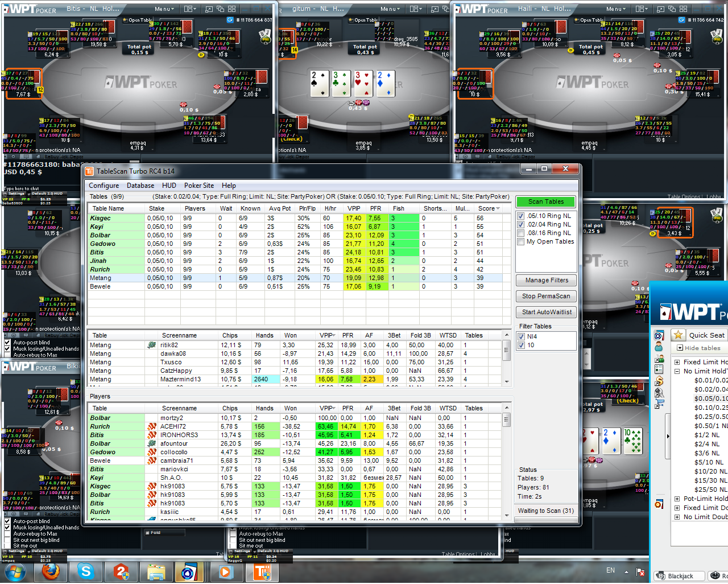
Task: Click the bottom chip-card icon in lobby sidebar
Action: tap(659, 504)
